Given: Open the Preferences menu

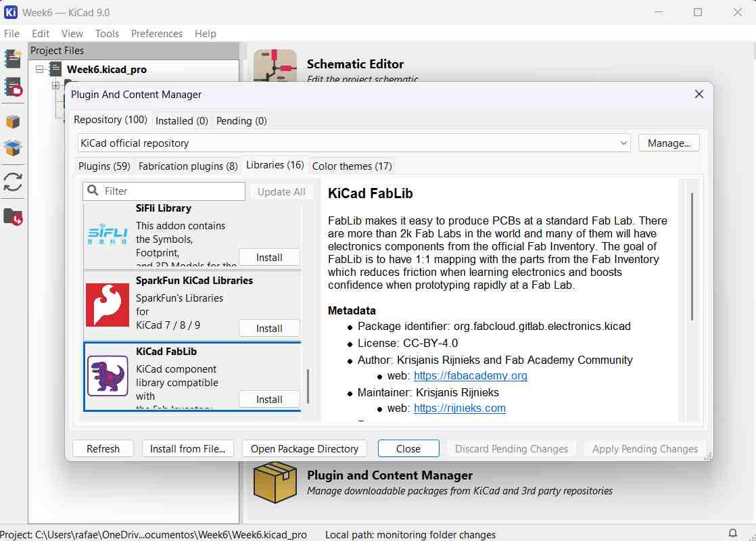Looking at the screenshot, I should (157, 34).
